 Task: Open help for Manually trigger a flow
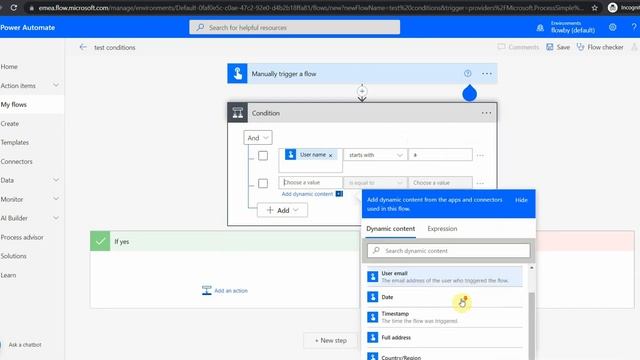[x=468, y=73]
